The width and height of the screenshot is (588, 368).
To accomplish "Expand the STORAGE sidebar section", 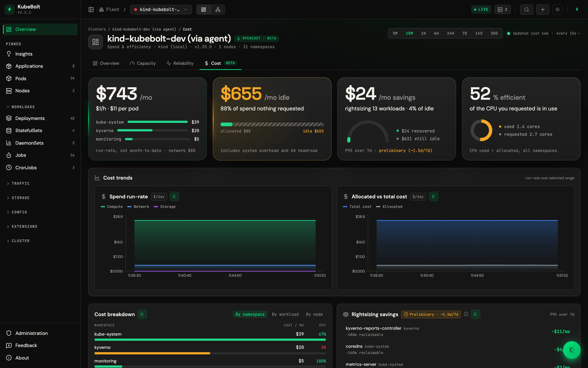I will click(18, 198).
